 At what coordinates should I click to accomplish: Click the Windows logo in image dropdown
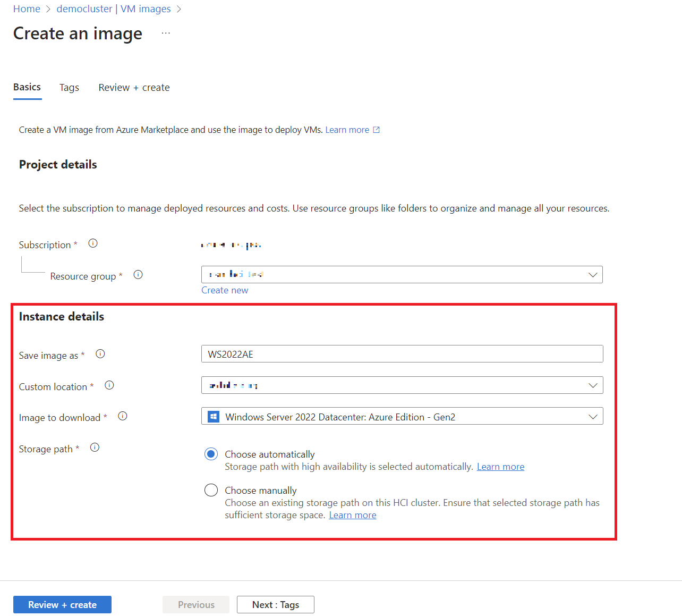[x=214, y=417]
